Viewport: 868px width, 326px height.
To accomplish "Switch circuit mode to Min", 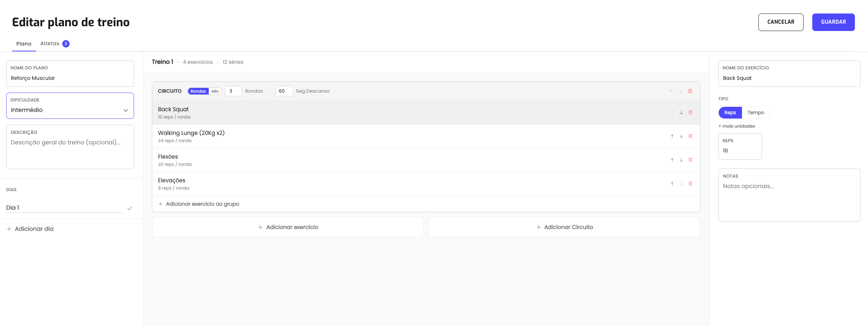I will tap(215, 91).
